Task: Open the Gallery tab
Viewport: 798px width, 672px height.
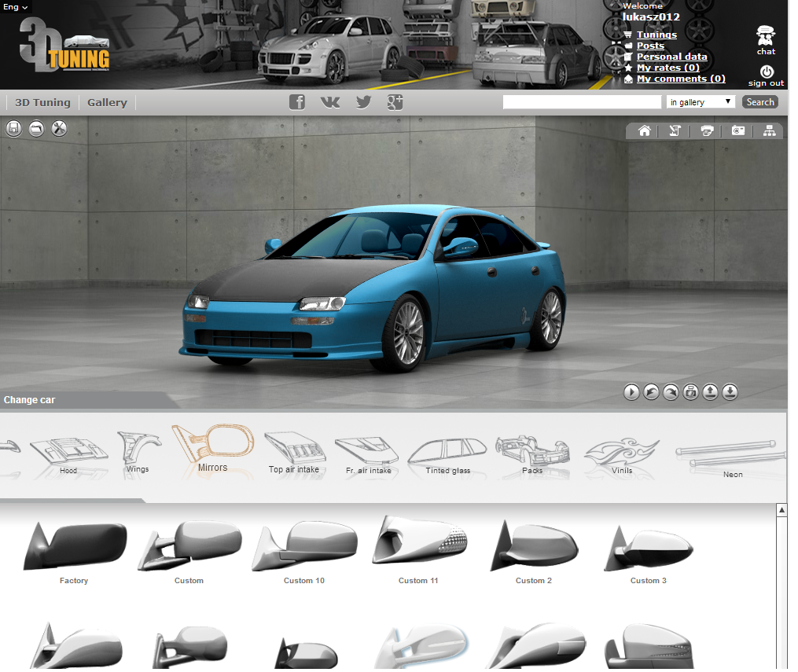Action: point(107,102)
